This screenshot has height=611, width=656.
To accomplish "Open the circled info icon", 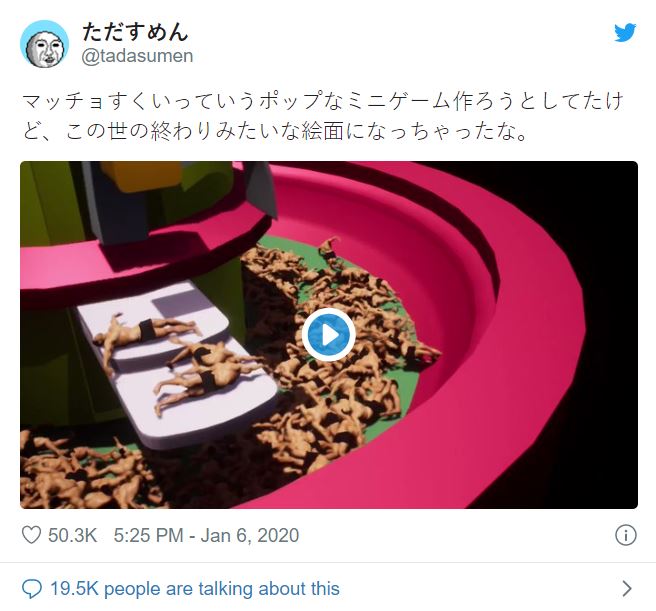I will [x=626, y=535].
